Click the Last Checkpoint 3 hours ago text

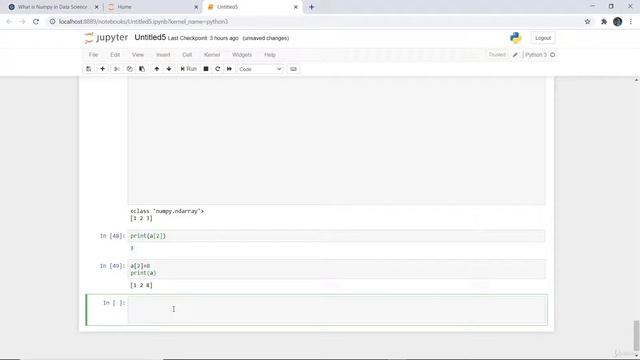click(203, 38)
